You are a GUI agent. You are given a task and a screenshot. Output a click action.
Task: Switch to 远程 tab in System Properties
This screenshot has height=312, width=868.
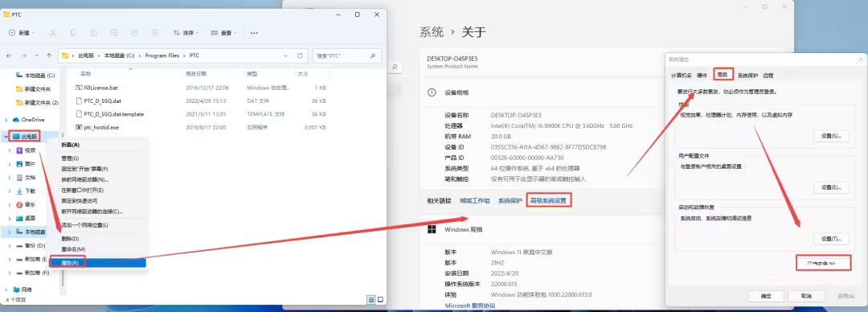[x=768, y=76]
